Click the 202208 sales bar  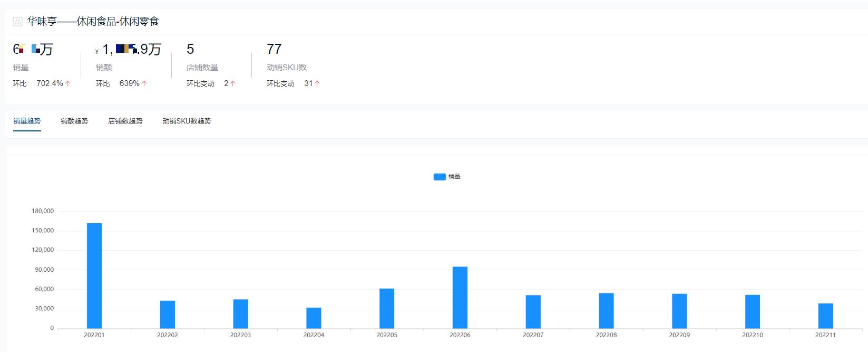click(606, 311)
